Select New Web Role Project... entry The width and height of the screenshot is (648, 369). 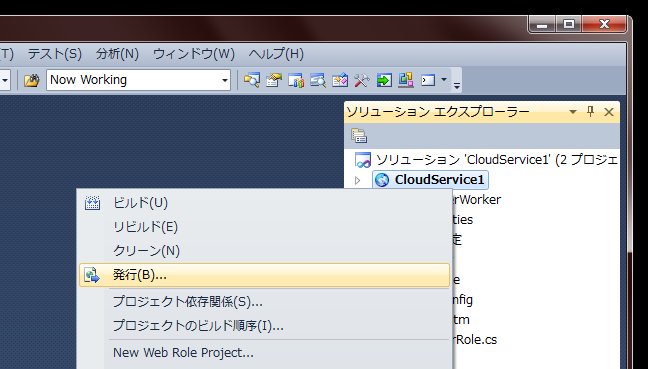[x=264, y=352]
